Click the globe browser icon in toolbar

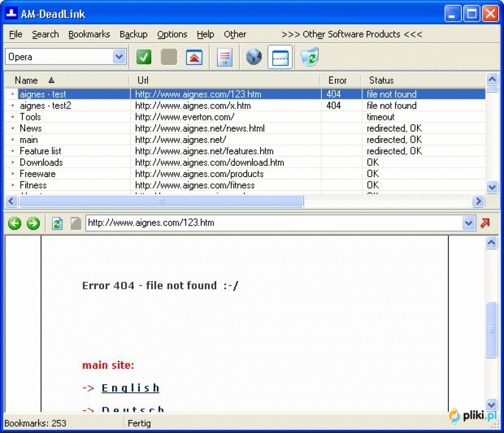(254, 57)
